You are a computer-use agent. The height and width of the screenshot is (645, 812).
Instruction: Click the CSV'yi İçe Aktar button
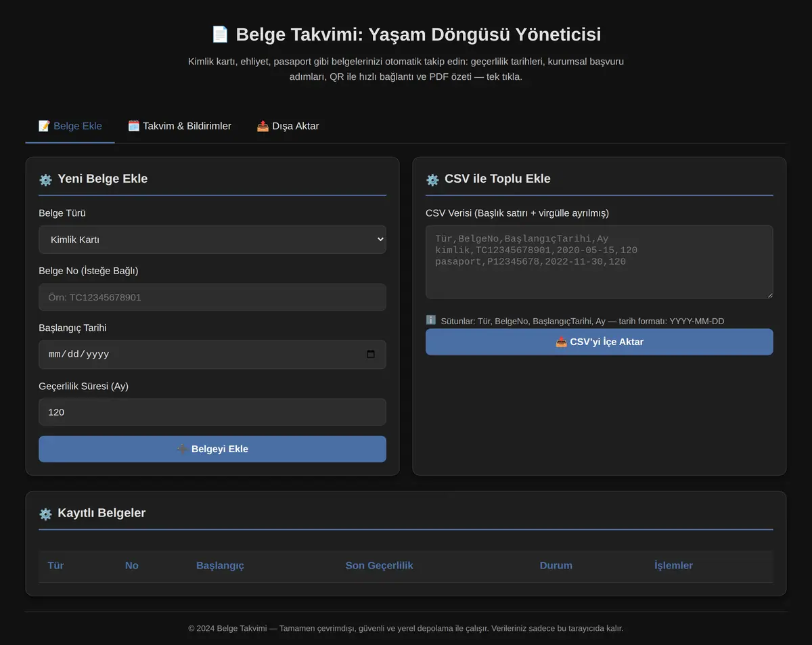[x=599, y=342]
